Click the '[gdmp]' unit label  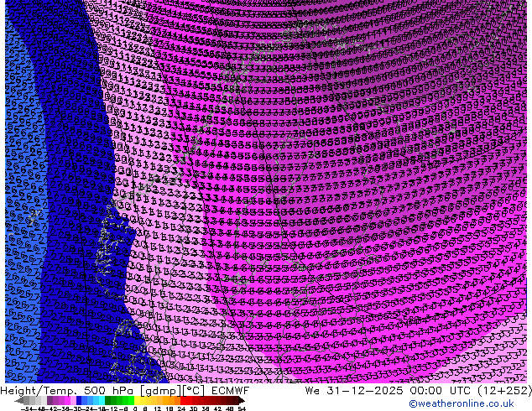161,392
